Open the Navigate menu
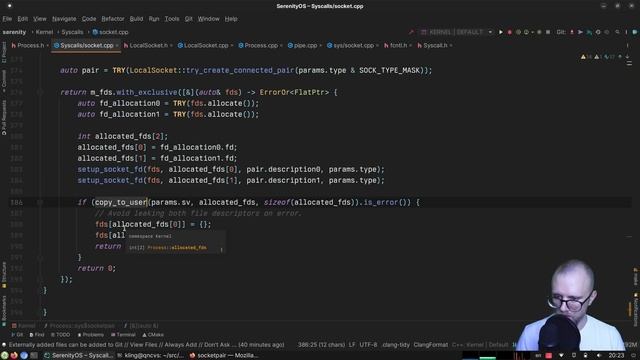This screenshot has width=640, height=360. 64,19
